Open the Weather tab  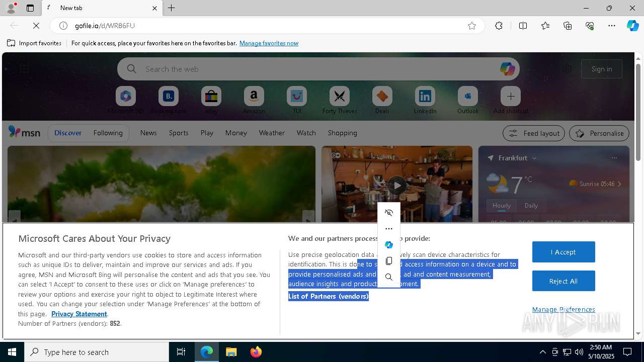point(272,133)
